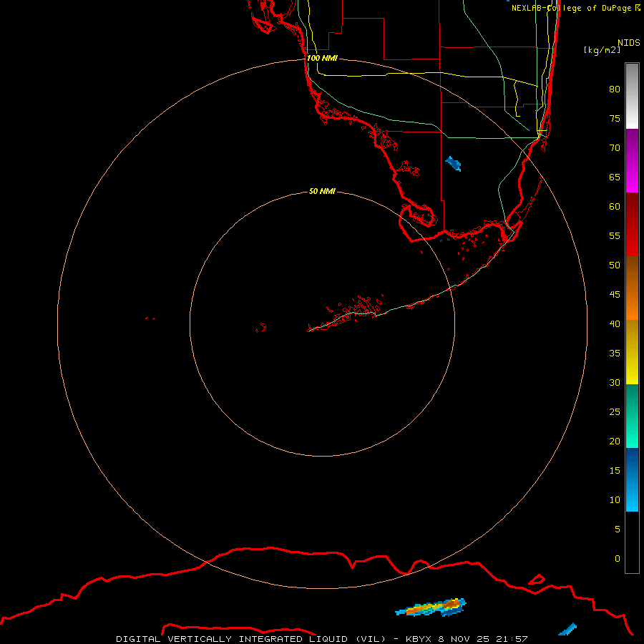Click the large multicolored VIL echo near Cuba

point(431,608)
